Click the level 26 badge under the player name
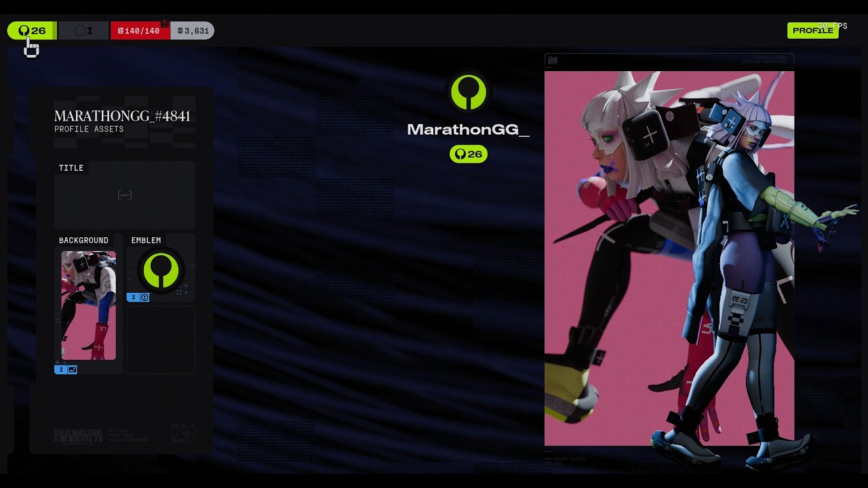This screenshot has width=868, height=488. coord(469,154)
